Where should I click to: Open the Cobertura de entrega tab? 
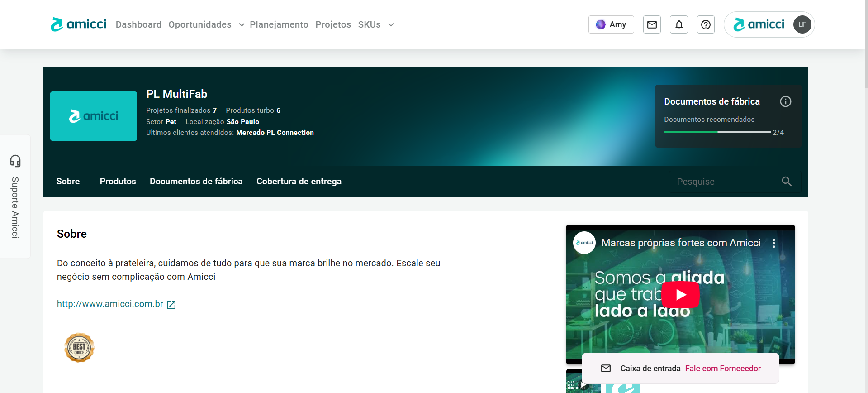coord(299,182)
